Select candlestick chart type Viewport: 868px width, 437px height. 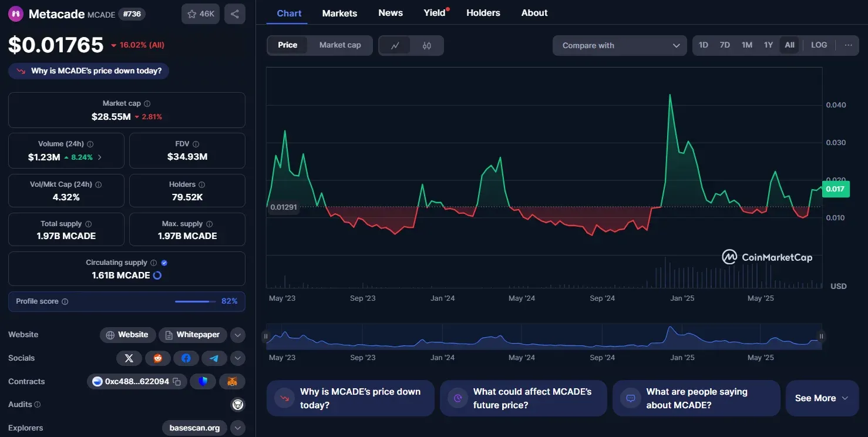point(427,45)
